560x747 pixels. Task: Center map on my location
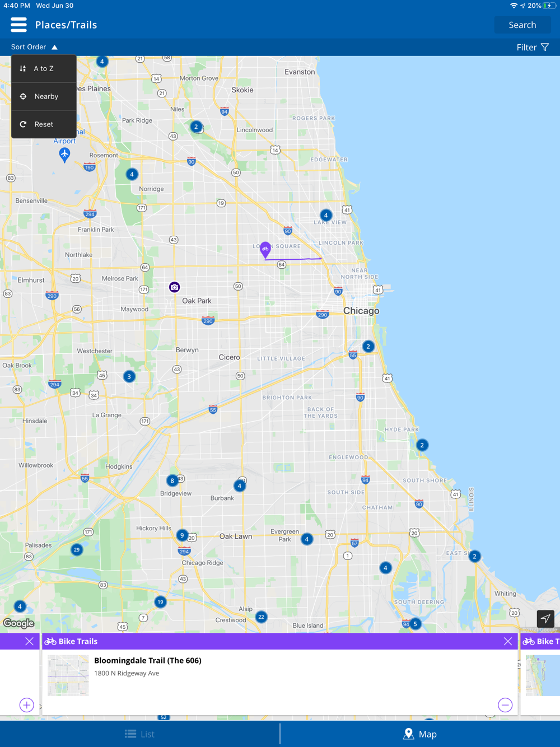pyautogui.click(x=545, y=619)
